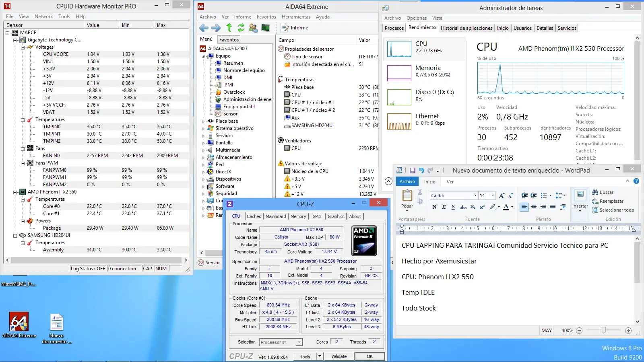
Task: Click the WordPad copy icon
Action: [420, 202]
